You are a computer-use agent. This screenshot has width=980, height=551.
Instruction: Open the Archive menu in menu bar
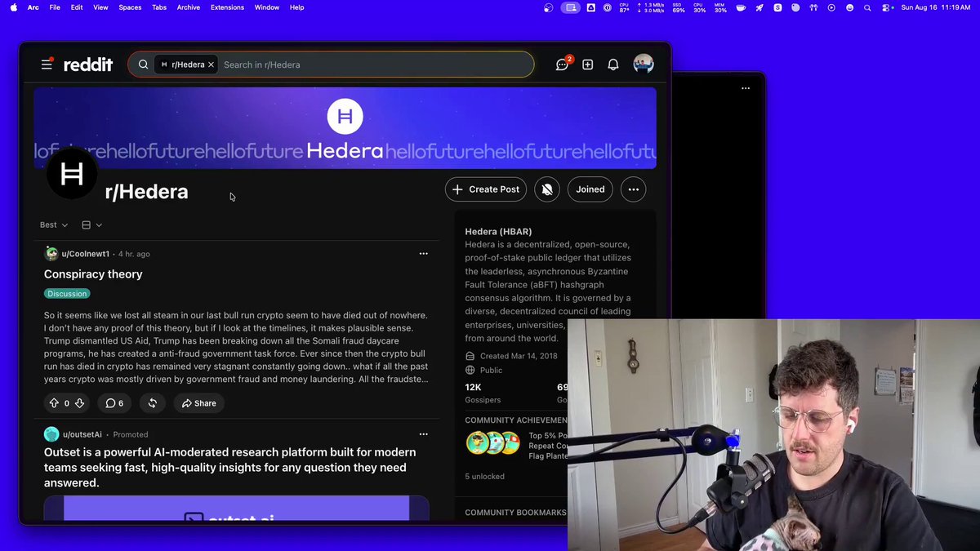tap(189, 7)
